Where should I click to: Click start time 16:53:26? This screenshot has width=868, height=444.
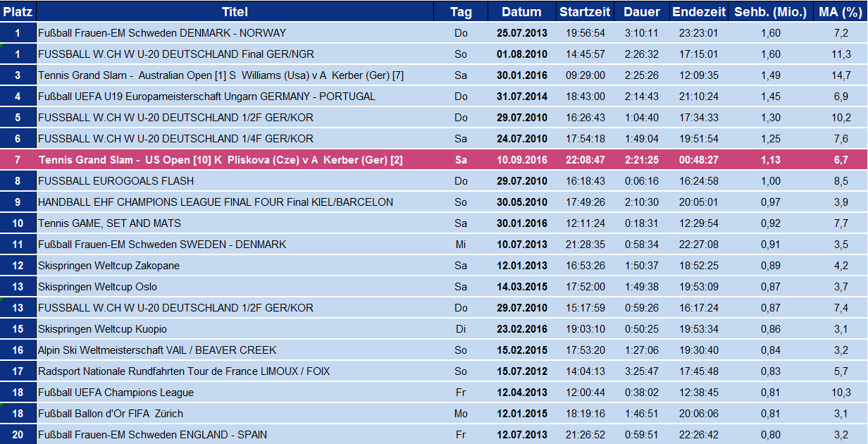[584, 266]
